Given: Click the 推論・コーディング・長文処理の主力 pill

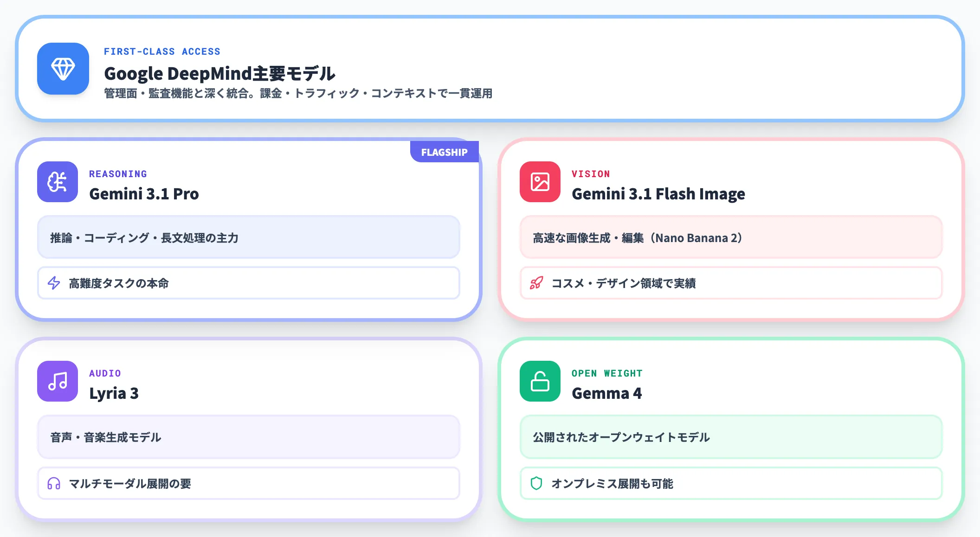Looking at the screenshot, I should tap(248, 237).
